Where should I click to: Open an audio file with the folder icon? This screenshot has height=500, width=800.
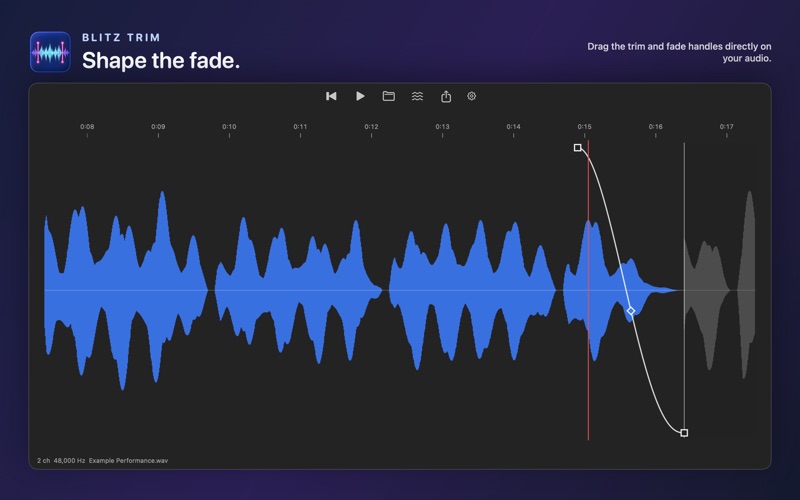tap(389, 96)
